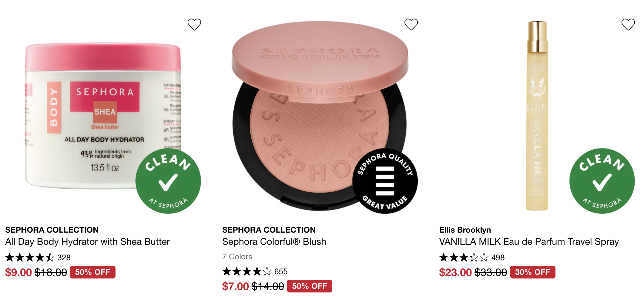Viewport: 644px width, 297px height.
Task: View the 655 reviews star rating for blush
Action: click(255, 271)
